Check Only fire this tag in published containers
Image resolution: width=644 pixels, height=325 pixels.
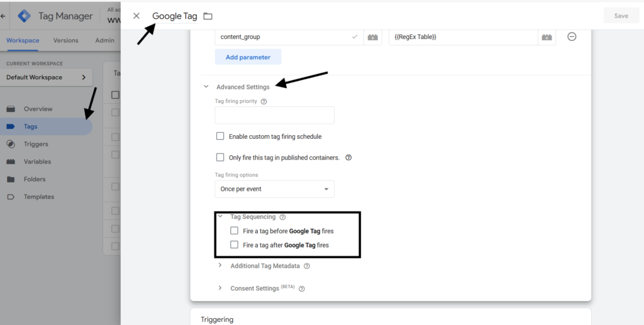point(220,157)
